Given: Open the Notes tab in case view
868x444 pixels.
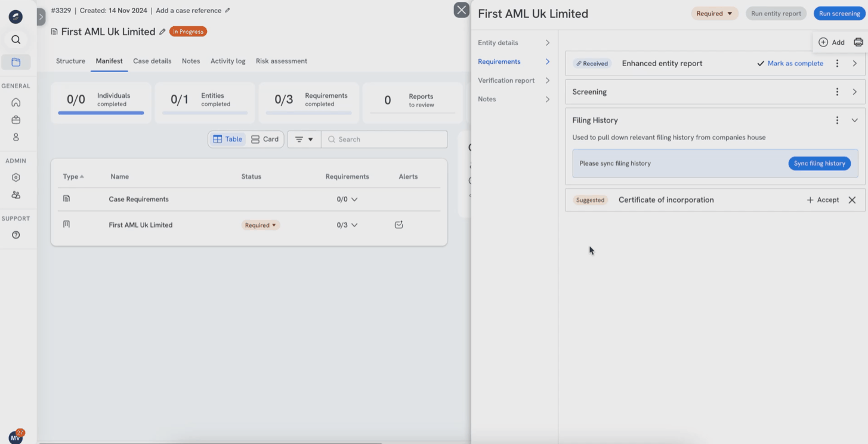Looking at the screenshot, I should (191, 61).
